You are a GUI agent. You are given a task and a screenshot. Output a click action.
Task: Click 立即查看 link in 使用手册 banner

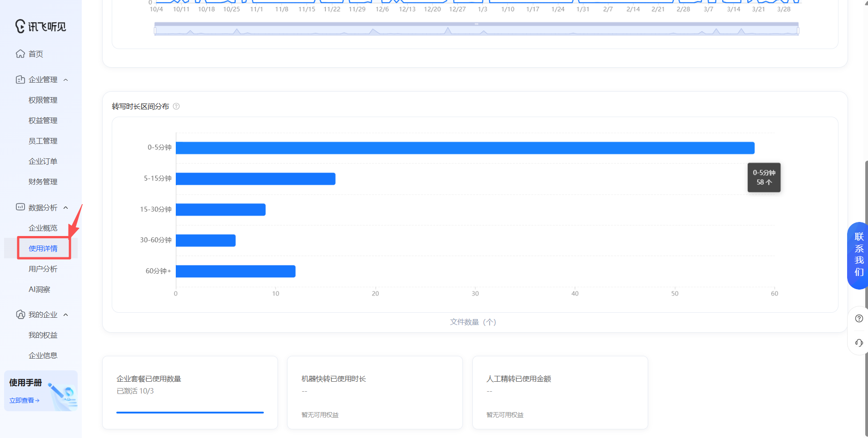[x=24, y=400]
